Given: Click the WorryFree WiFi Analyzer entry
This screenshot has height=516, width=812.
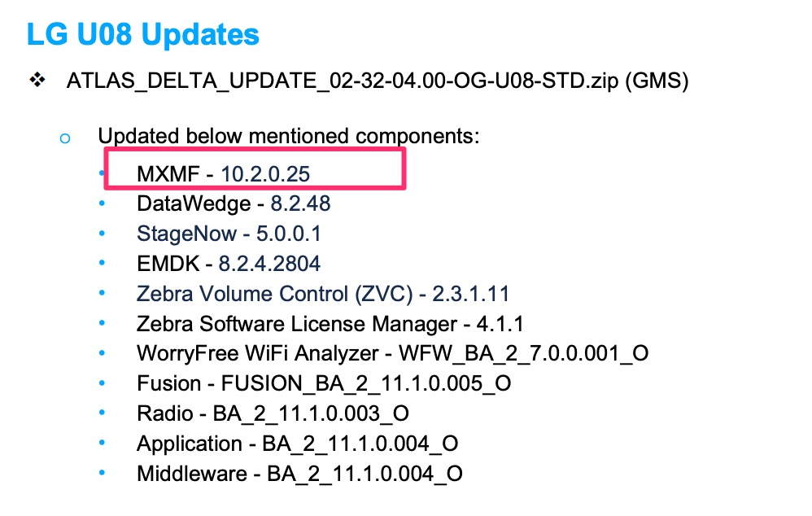Looking at the screenshot, I should click(x=392, y=353).
